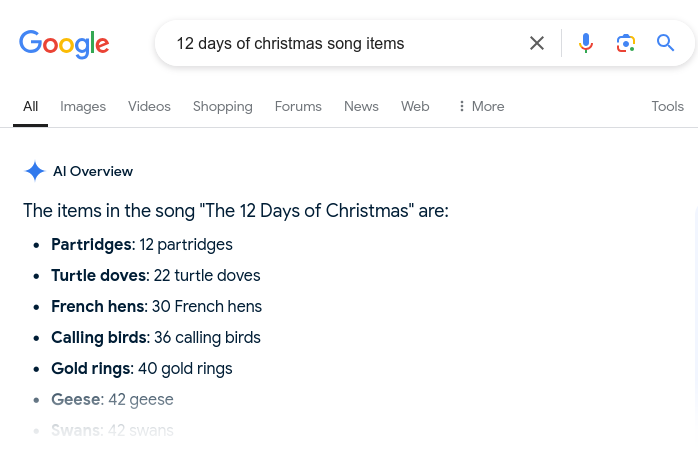Image resolution: width=698 pixels, height=449 pixels.
Task: Click the AI Overview sparkle icon
Action: [35, 171]
